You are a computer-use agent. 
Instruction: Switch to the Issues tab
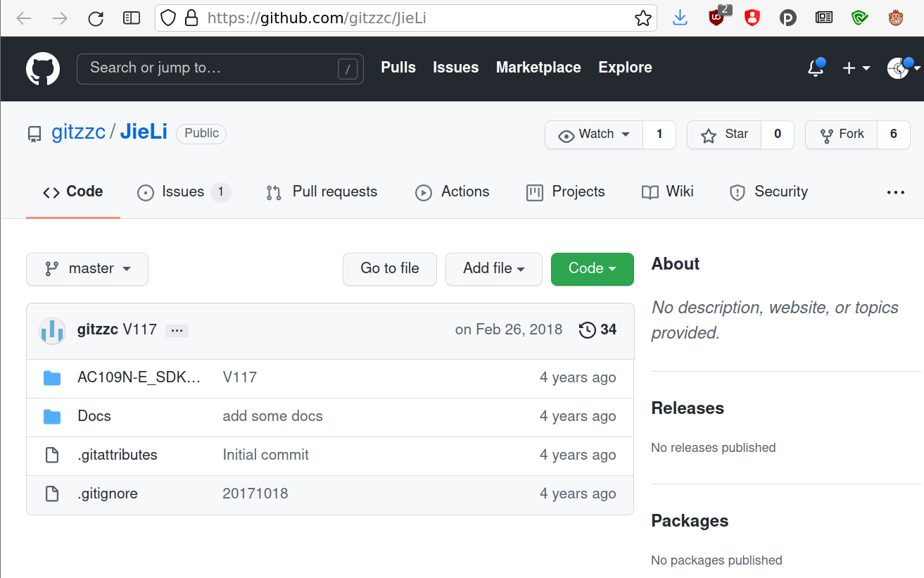[x=183, y=192]
